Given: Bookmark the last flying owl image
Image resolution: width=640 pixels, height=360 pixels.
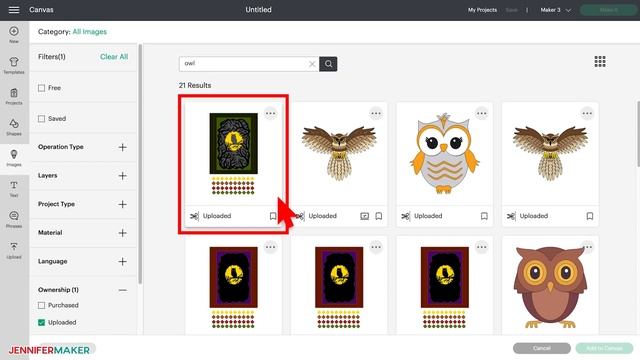Looking at the screenshot, I should pos(590,216).
